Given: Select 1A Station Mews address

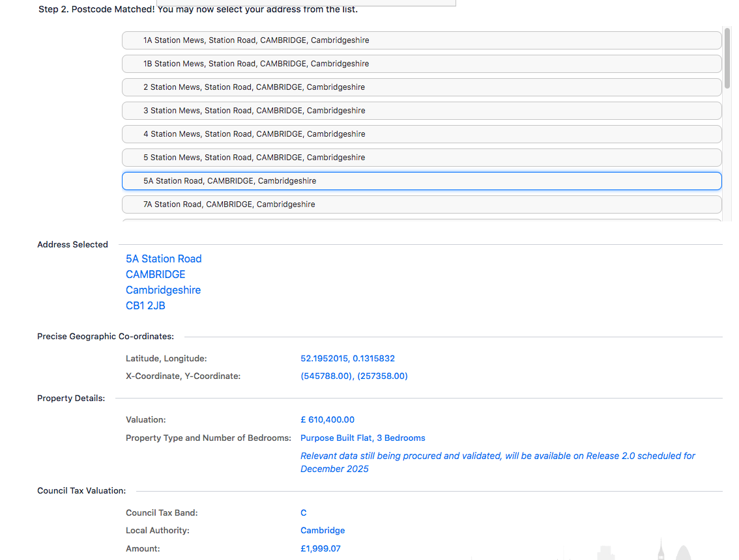Looking at the screenshot, I should (421, 40).
